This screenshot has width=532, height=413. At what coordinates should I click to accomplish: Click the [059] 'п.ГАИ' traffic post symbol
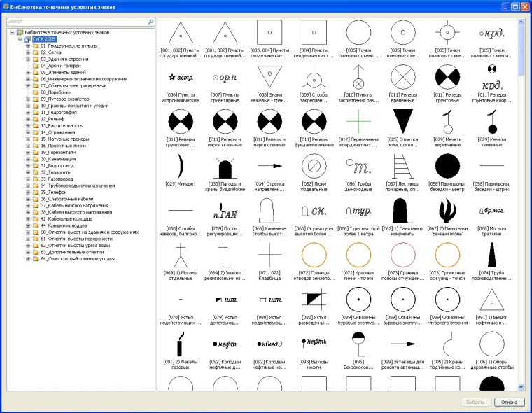pyautogui.click(x=225, y=210)
